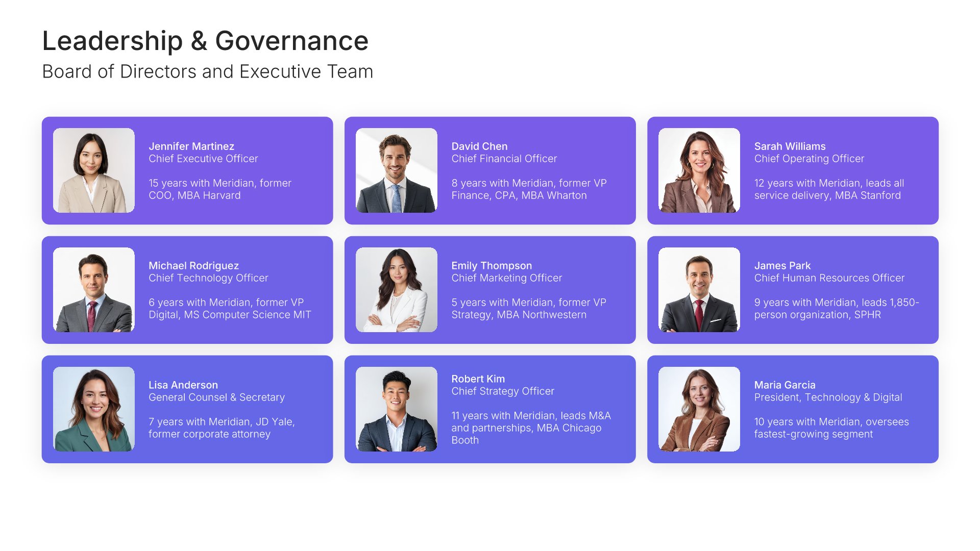Click the photo on Sarah Williams's card
The width and height of the screenshot is (980, 551).
pos(699,170)
